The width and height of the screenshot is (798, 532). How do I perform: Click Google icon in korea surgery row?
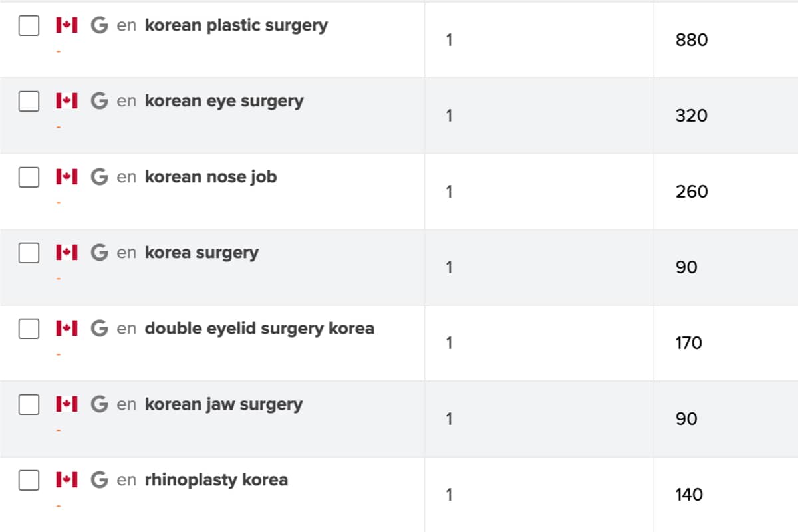coord(99,253)
